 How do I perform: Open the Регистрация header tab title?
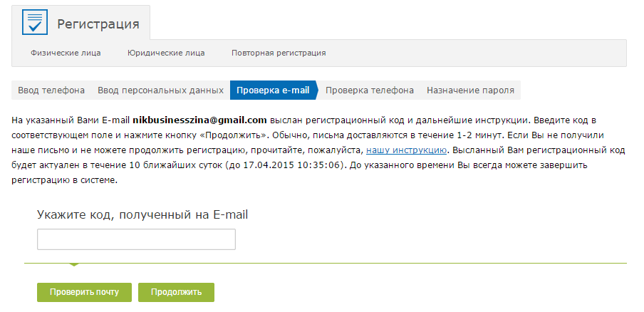tap(98, 24)
